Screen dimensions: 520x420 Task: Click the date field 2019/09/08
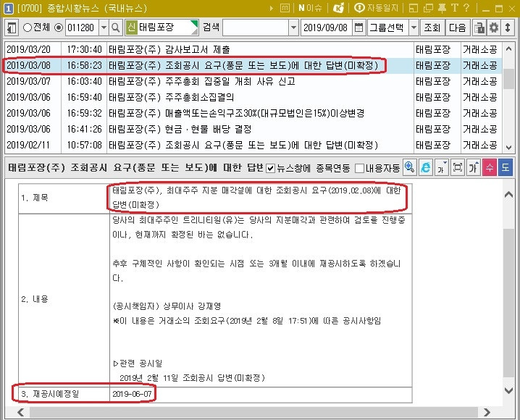tap(326, 28)
